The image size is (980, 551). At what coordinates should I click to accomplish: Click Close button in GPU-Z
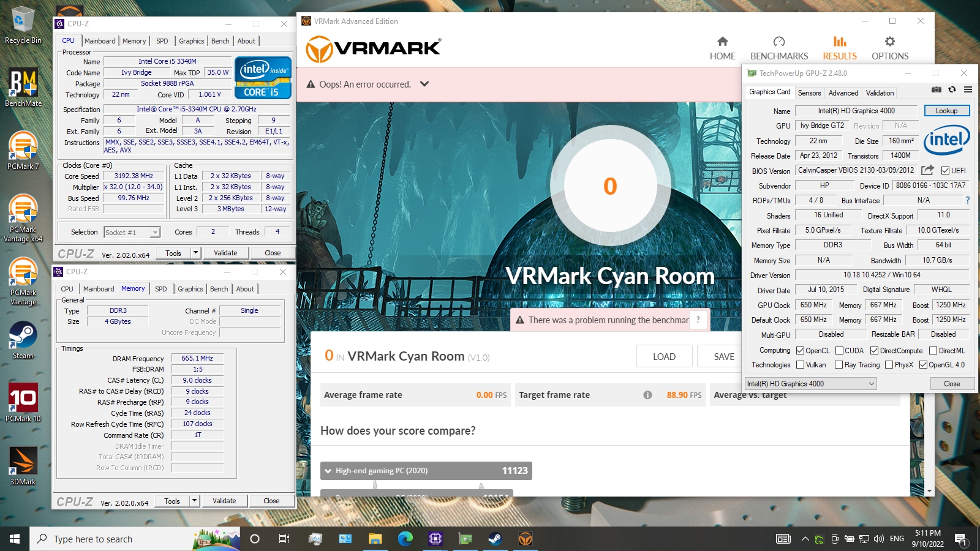coord(952,384)
